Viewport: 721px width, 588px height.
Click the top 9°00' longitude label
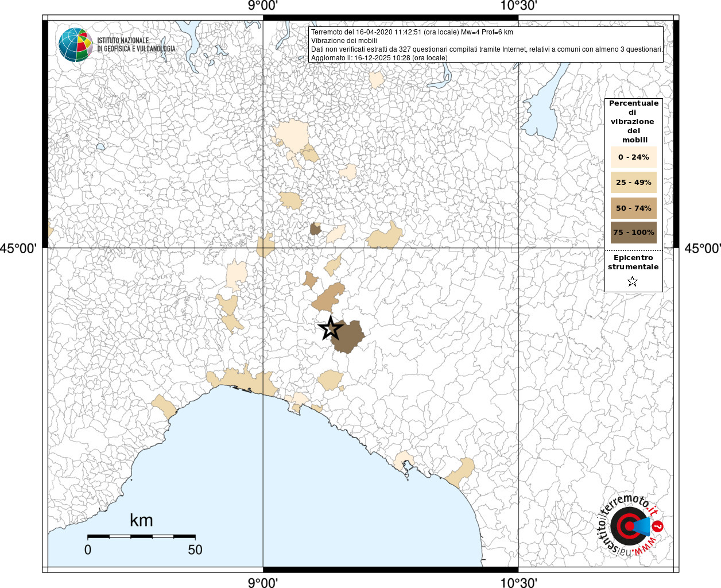[x=263, y=6]
